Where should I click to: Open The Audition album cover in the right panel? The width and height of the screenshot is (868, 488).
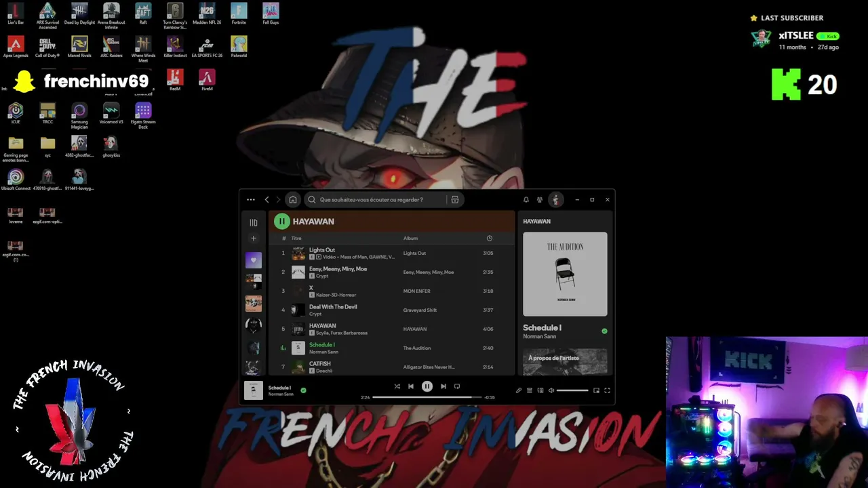pyautogui.click(x=565, y=274)
